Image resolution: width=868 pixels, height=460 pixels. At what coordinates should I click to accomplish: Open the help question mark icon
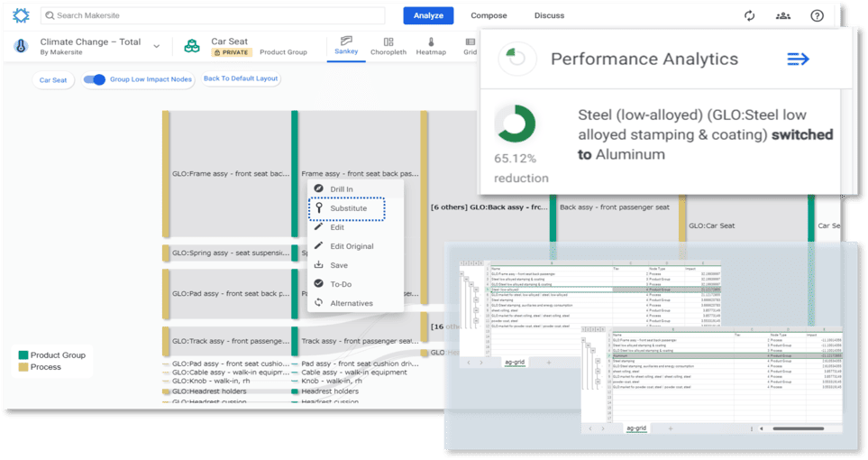817,15
